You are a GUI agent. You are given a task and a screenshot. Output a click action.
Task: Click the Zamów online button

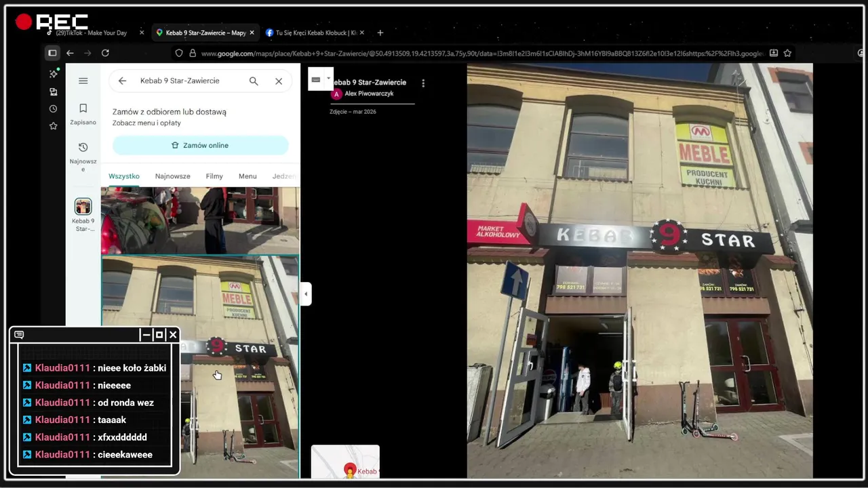pyautogui.click(x=201, y=145)
